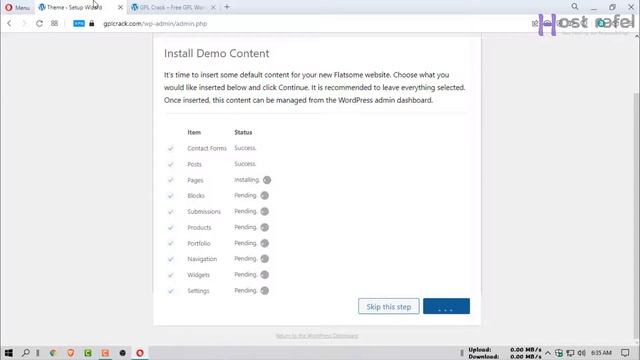
Task: Follow Return to the WordPress Dashboard link
Action: [x=317, y=336]
